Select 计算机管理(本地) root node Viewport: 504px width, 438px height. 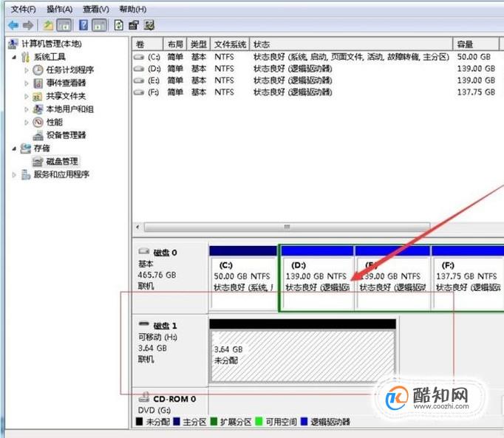[x=52, y=44]
